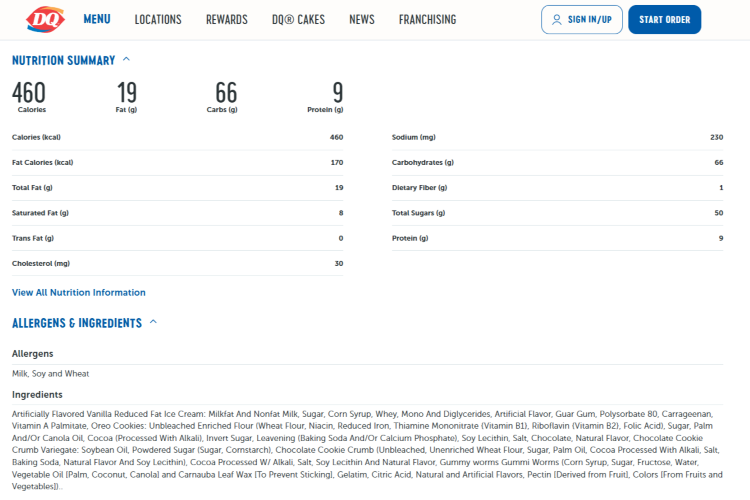The image size is (750, 500).
Task: Select the large 66 Carbs (g) figure
Action: 226,92
